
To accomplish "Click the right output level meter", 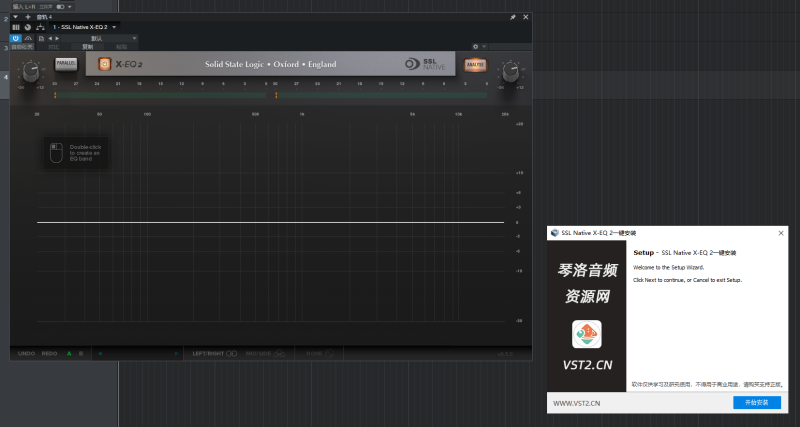I will (381, 95).
